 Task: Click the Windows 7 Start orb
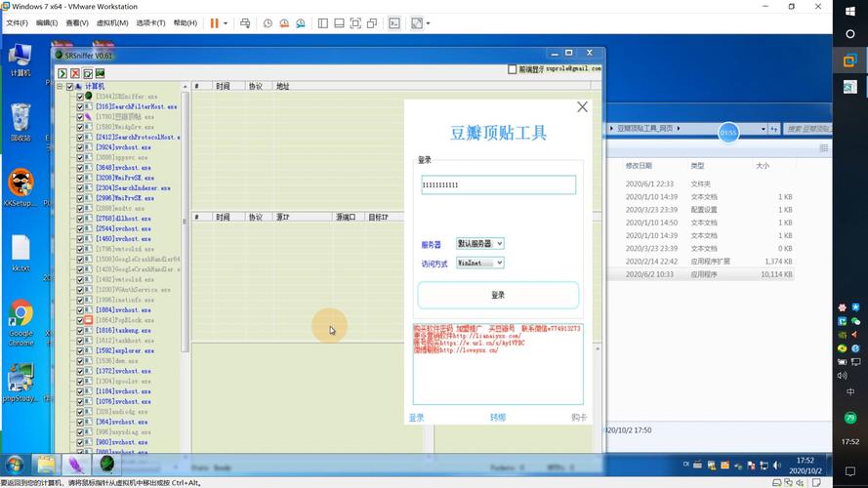pyautogui.click(x=15, y=465)
